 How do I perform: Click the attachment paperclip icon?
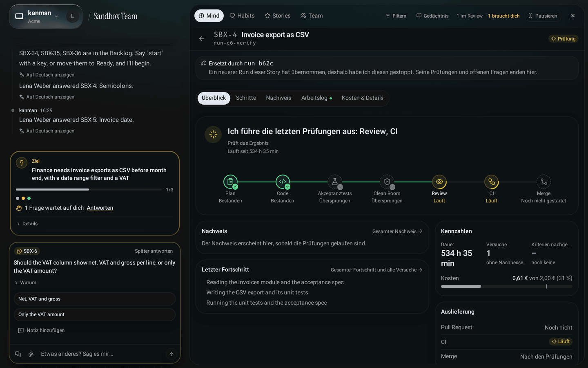pos(31,354)
